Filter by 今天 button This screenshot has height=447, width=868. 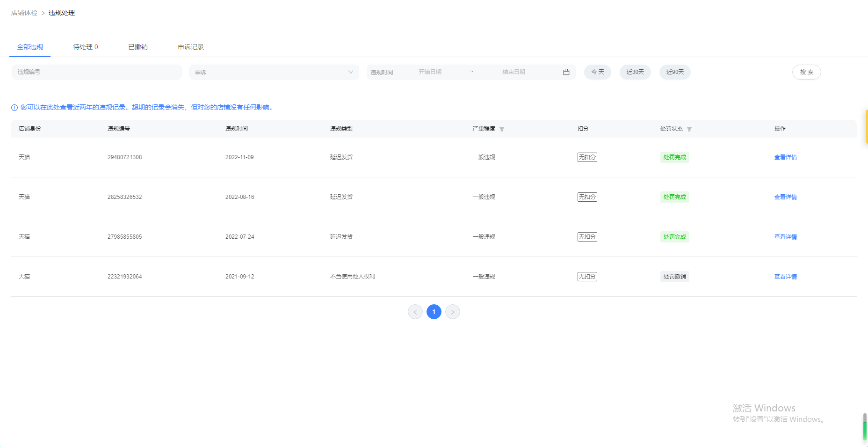click(x=598, y=72)
